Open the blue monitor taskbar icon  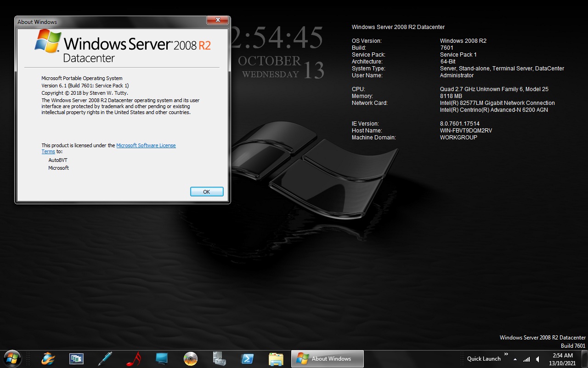pos(162,359)
